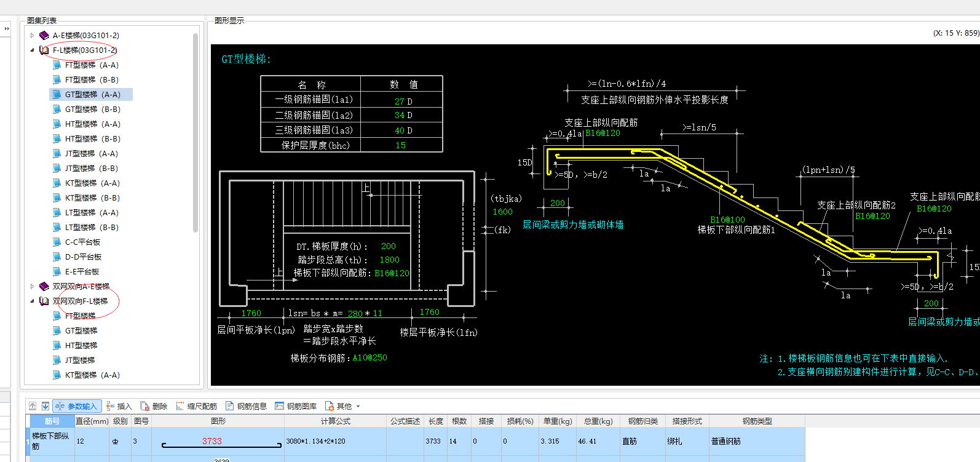
Task: Select HT型楼梯 (B-B) tree item
Action: coord(92,139)
